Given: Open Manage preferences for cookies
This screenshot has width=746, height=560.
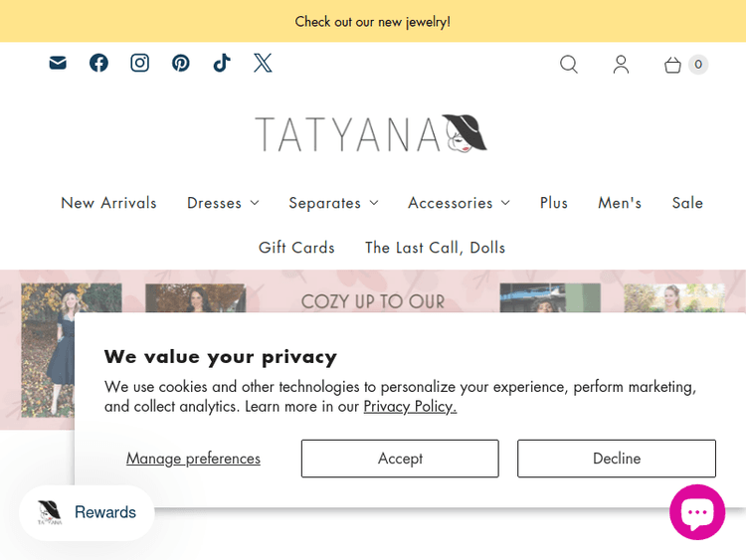Looking at the screenshot, I should click(x=193, y=459).
